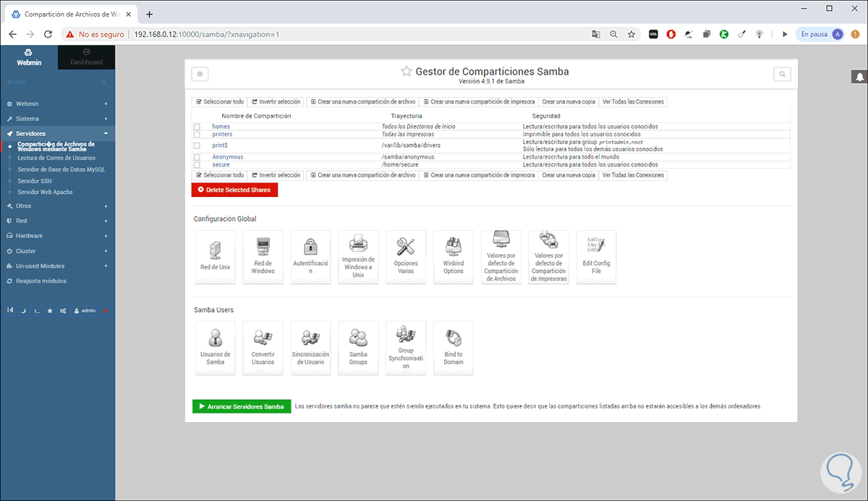Tick the checkbox for the homes share
The image size is (868, 501).
point(197,127)
